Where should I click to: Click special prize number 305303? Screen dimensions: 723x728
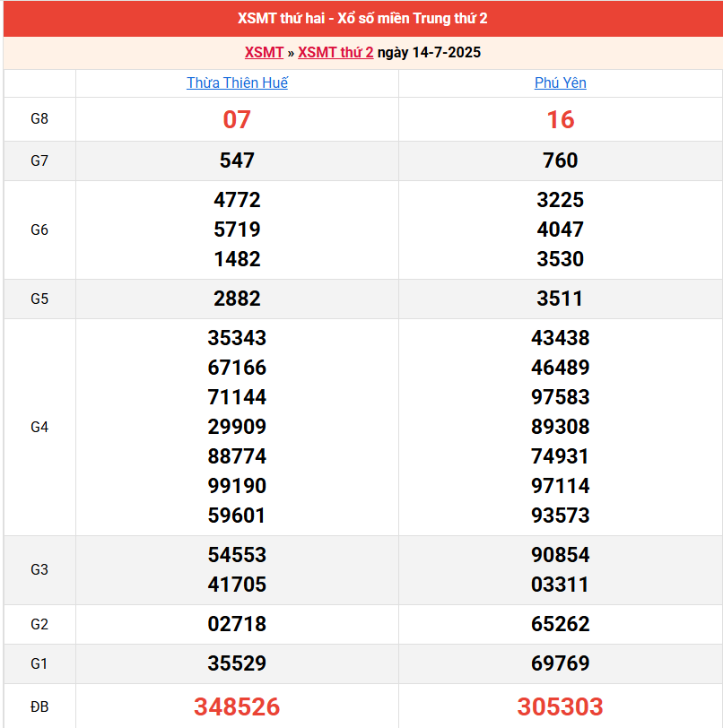[560, 706]
